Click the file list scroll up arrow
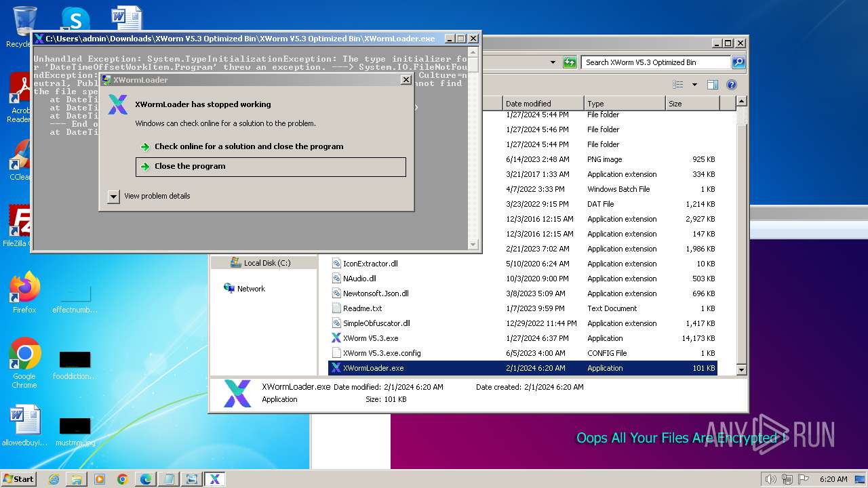 (x=741, y=102)
